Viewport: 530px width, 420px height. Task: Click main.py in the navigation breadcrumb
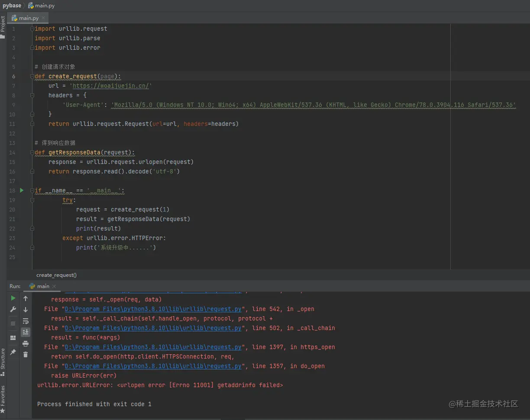coord(42,6)
